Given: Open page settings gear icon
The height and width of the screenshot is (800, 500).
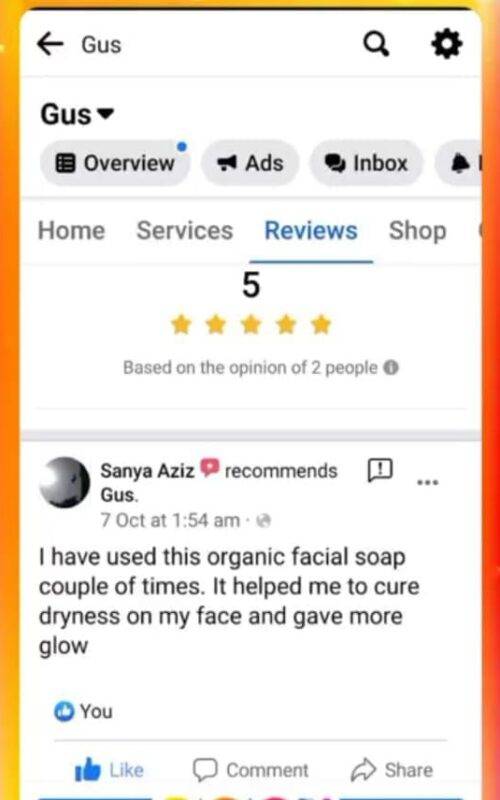Looking at the screenshot, I should pyautogui.click(x=447, y=44).
